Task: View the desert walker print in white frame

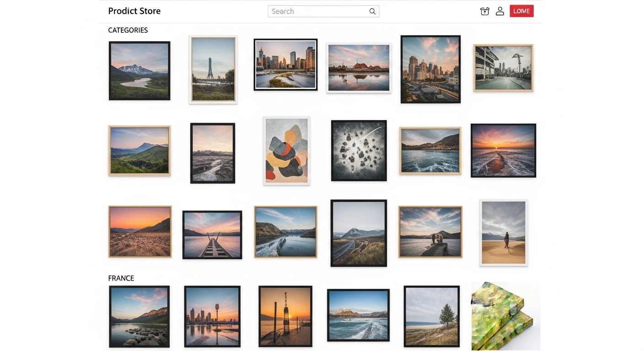Action: coord(503,232)
